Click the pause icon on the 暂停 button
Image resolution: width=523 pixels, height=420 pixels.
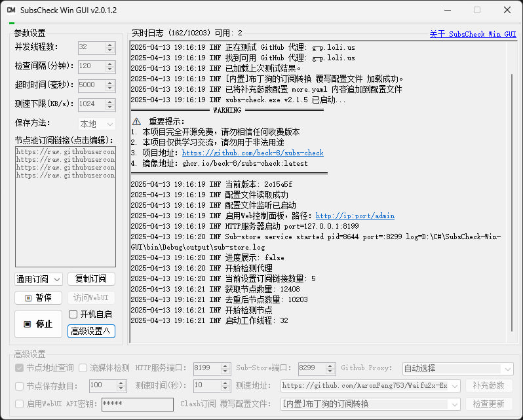pyautogui.click(x=28, y=297)
